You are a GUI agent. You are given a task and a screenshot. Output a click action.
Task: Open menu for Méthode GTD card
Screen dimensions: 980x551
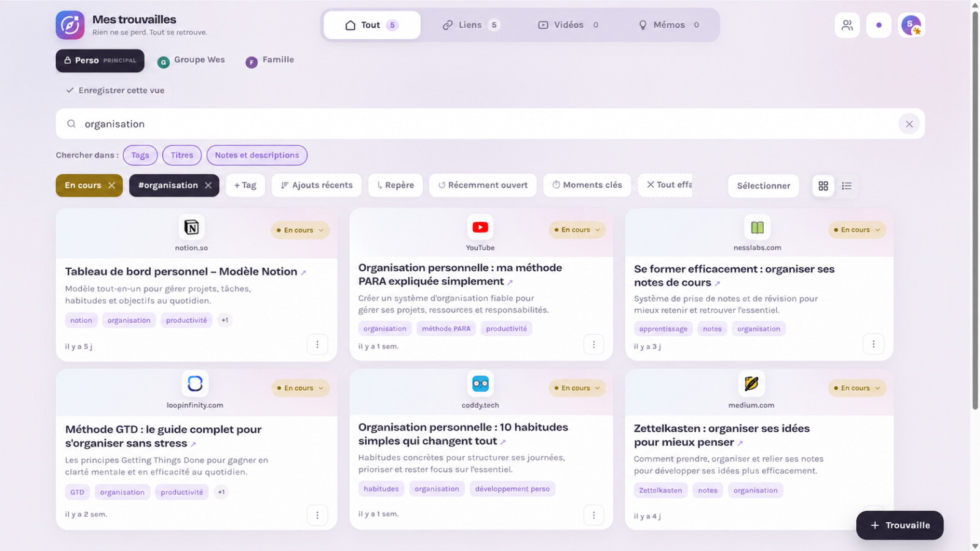click(317, 515)
